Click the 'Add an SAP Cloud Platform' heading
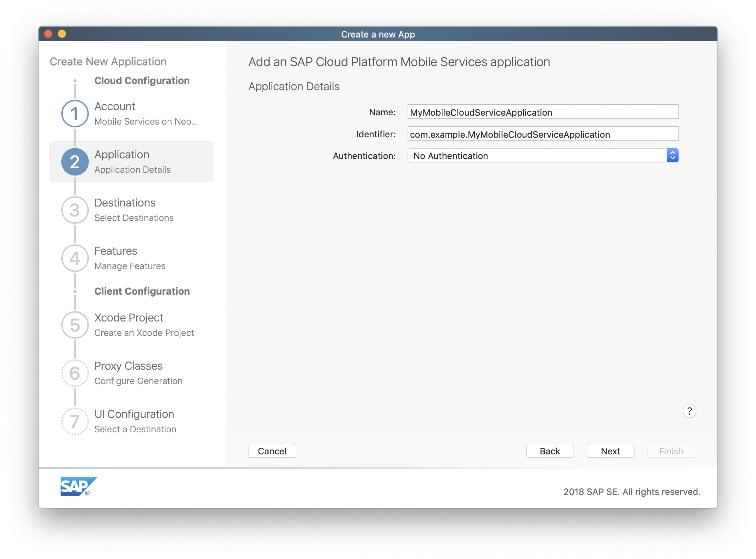Viewport: 756px width, 559px height. click(399, 62)
